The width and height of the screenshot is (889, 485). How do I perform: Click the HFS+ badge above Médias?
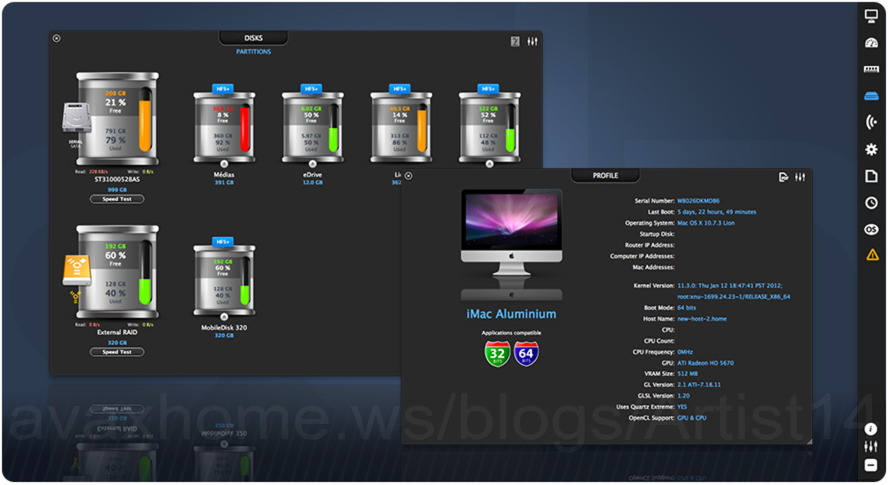pyautogui.click(x=223, y=89)
